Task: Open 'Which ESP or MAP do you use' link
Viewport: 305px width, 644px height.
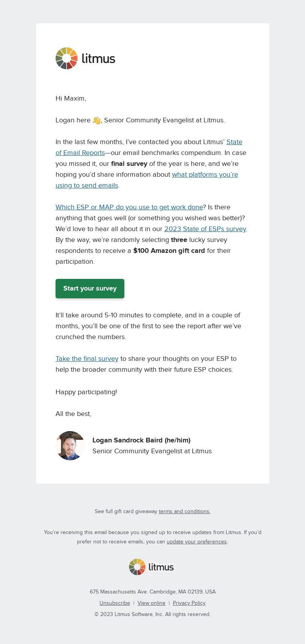Action: (x=129, y=207)
